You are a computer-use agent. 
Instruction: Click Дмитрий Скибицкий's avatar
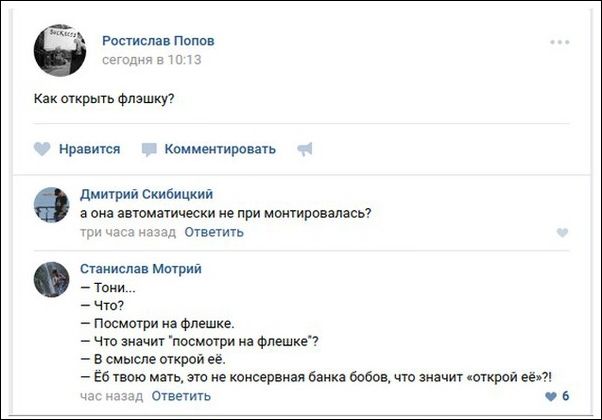[x=51, y=204]
